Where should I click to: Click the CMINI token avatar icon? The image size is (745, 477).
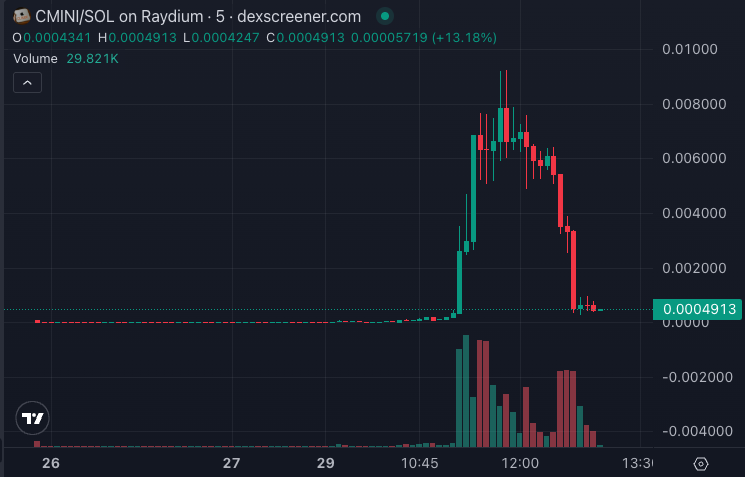coord(21,16)
